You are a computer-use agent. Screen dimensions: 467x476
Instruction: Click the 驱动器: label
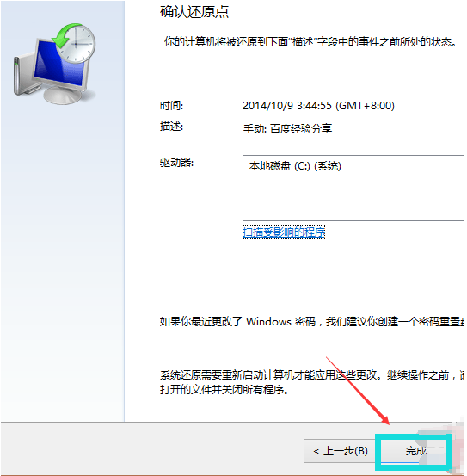[176, 163]
